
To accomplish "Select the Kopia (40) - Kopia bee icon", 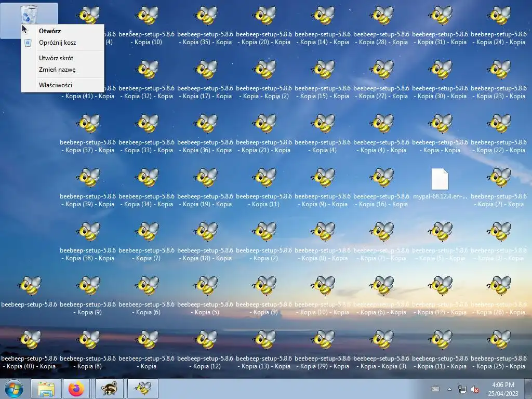I will tap(29, 339).
